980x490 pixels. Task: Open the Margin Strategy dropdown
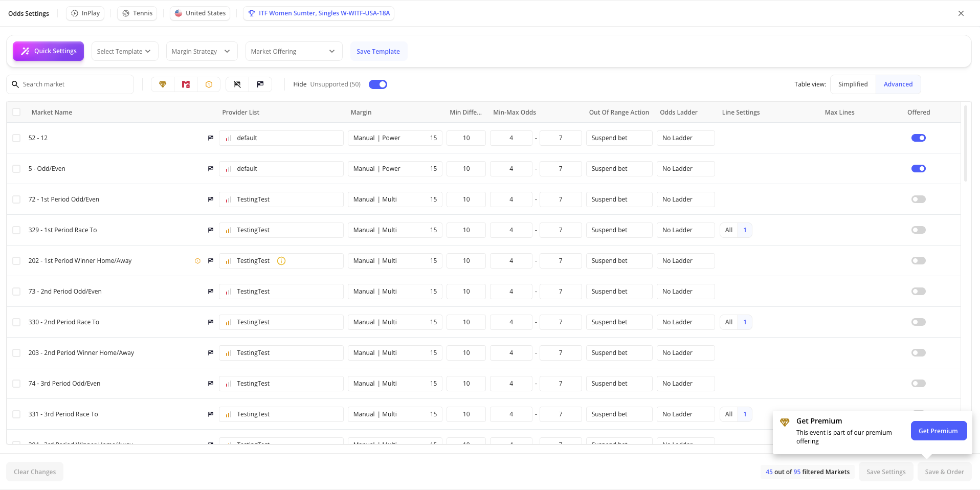(x=202, y=51)
